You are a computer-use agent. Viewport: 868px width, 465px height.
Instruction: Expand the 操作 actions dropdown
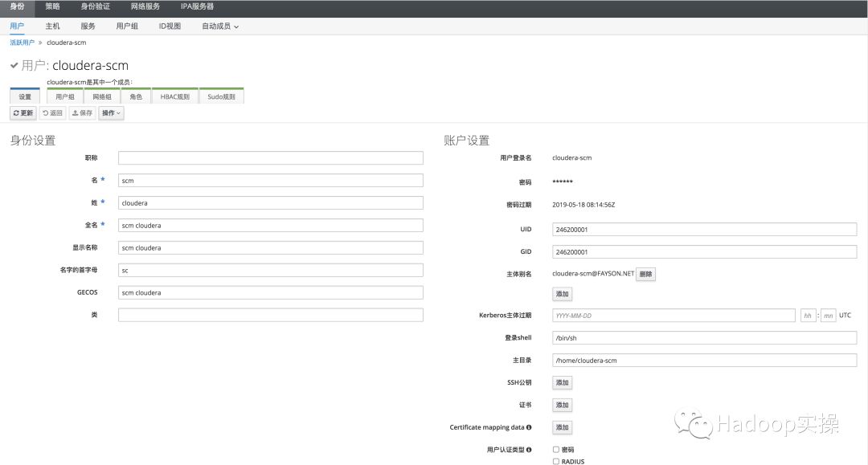(111, 112)
